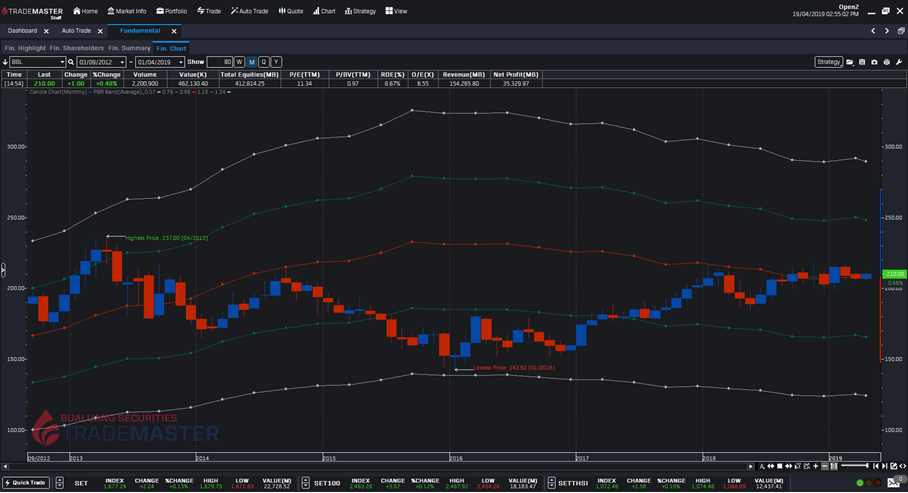Click the window cascade icon on tab bar
This screenshot has width=908, height=493.
pos(900,31)
